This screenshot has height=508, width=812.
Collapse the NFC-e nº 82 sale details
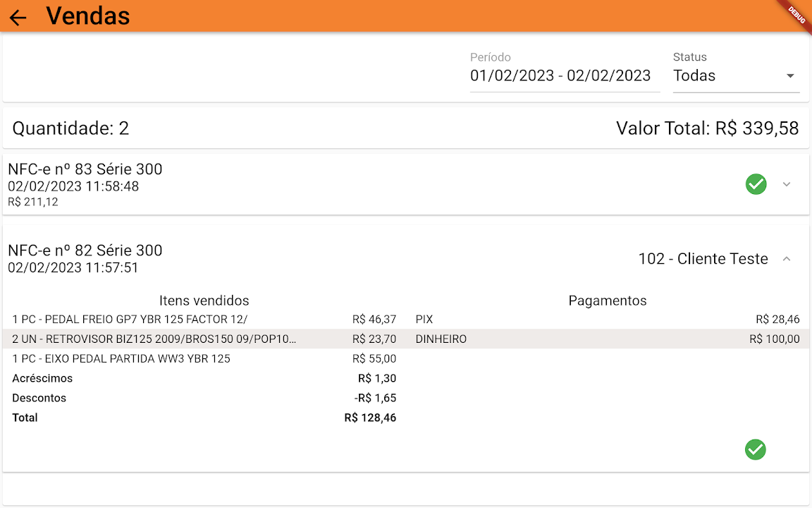click(787, 259)
